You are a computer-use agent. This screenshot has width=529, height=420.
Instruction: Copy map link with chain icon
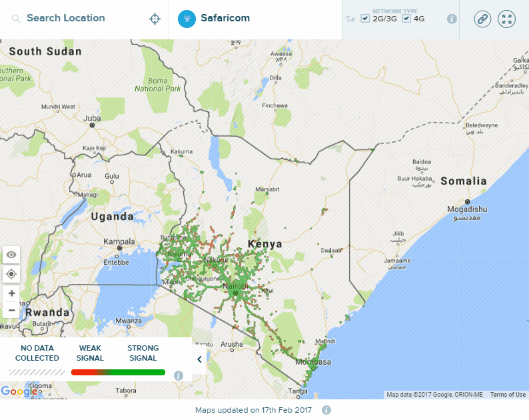482,19
